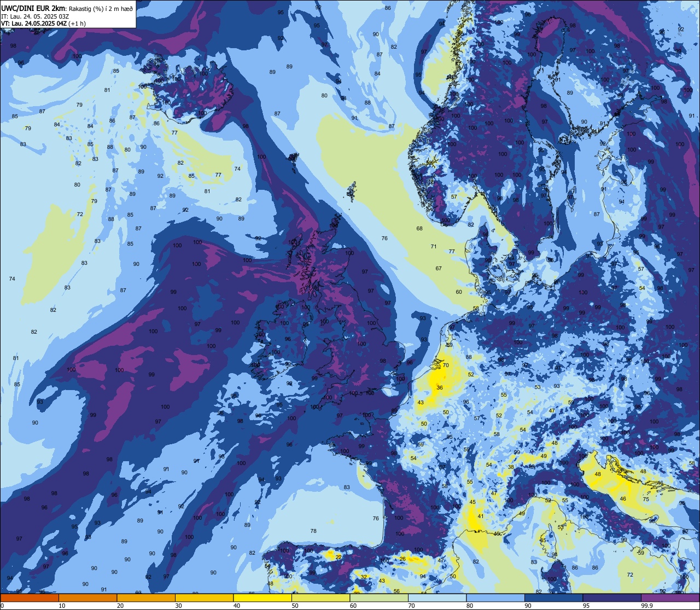Click the humidity value "68" over the North Sea
This screenshot has height=610, width=700.
419,229
